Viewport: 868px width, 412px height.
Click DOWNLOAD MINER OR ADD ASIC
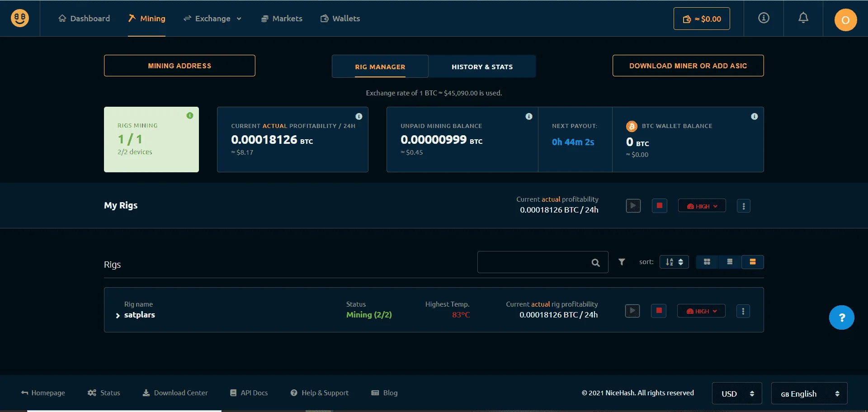688,66
